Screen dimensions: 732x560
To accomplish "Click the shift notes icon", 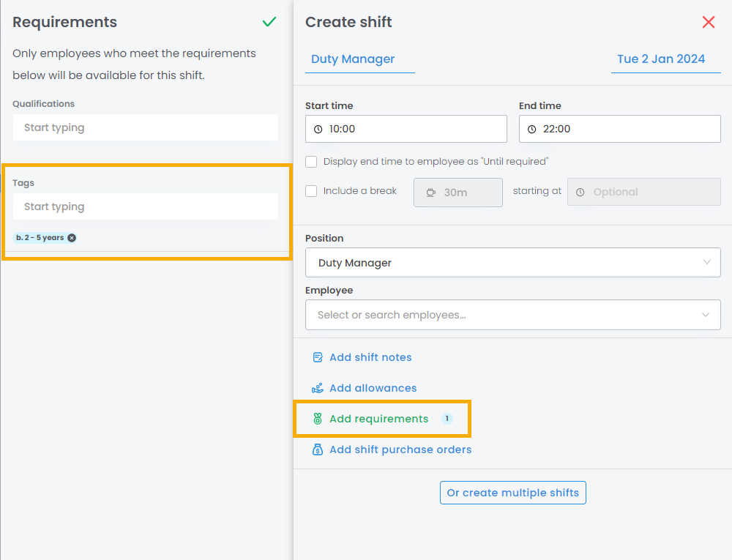I will (x=318, y=357).
